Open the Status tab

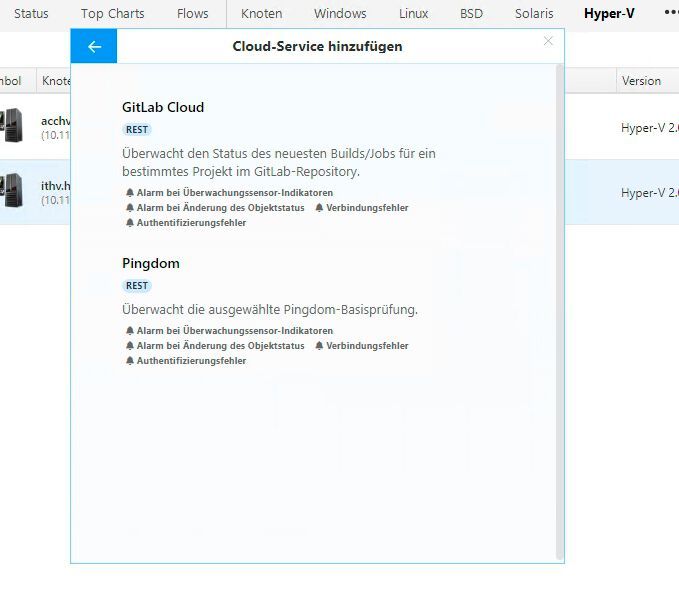click(x=31, y=13)
